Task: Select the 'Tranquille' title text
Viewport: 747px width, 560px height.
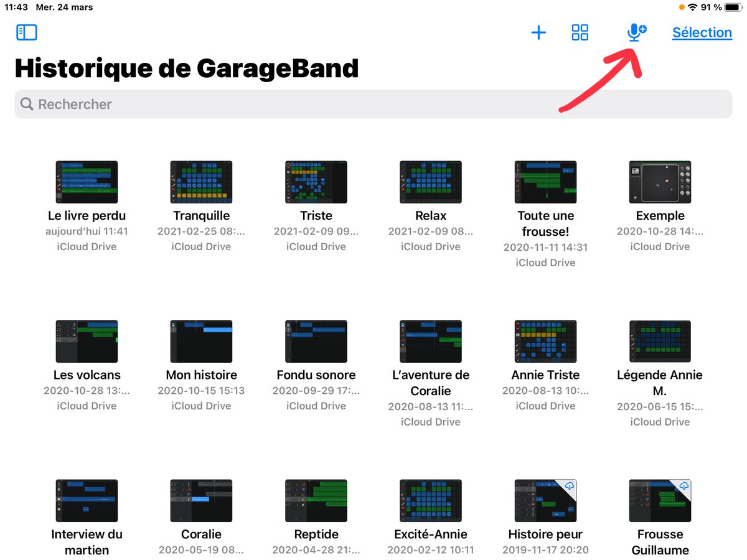Action: click(x=201, y=216)
